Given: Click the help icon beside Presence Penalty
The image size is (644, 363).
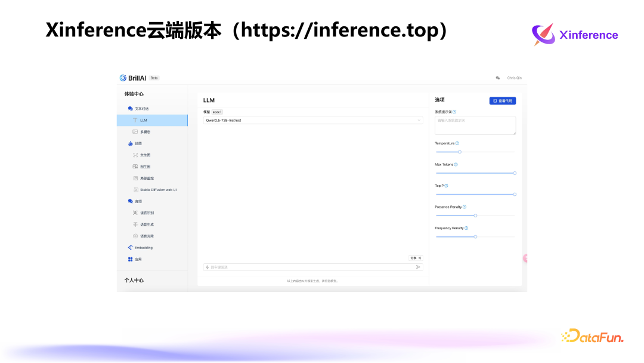Looking at the screenshot, I should (x=465, y=207).
